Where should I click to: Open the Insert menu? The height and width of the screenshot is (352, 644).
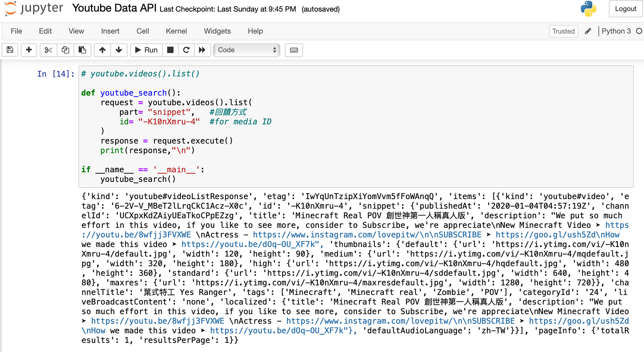(110, 31)
